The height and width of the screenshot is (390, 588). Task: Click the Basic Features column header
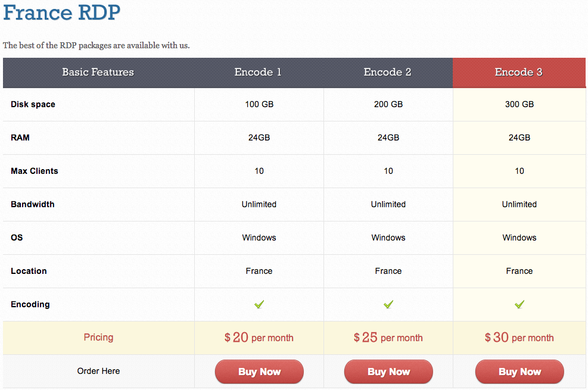(98, 72)
